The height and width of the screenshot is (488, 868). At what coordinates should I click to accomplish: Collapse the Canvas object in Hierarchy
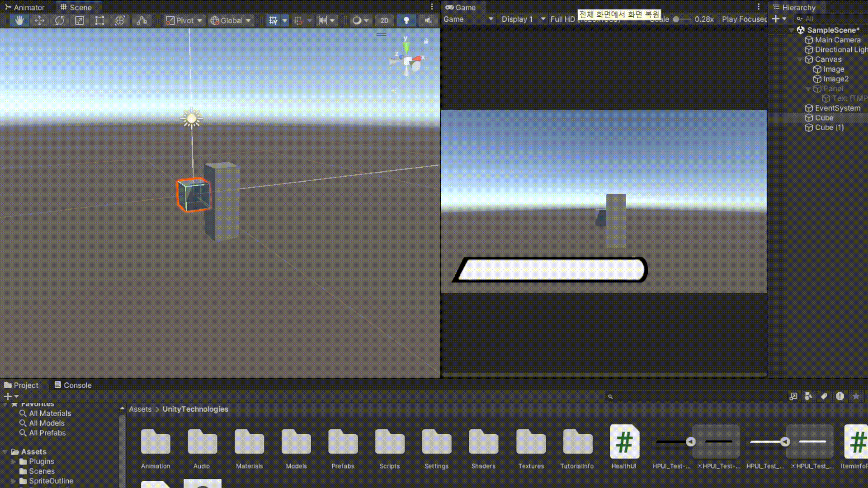point(799,60)
